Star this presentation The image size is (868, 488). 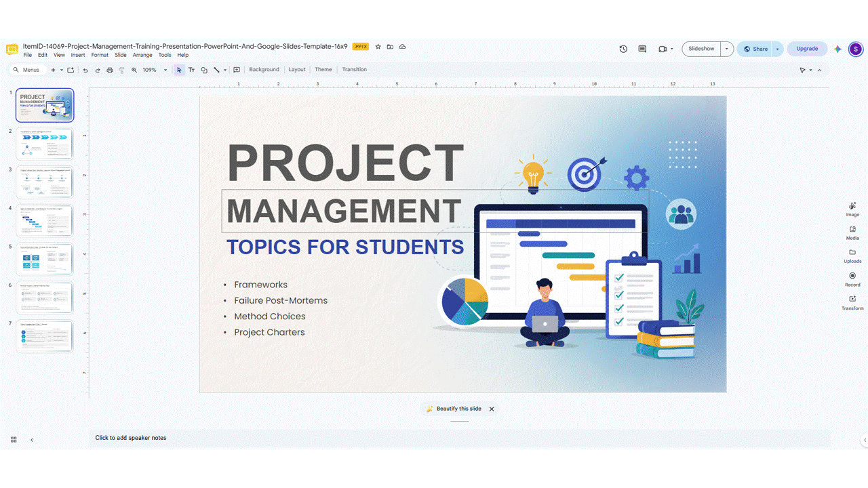pyautogui.click(x=378, y=47)
